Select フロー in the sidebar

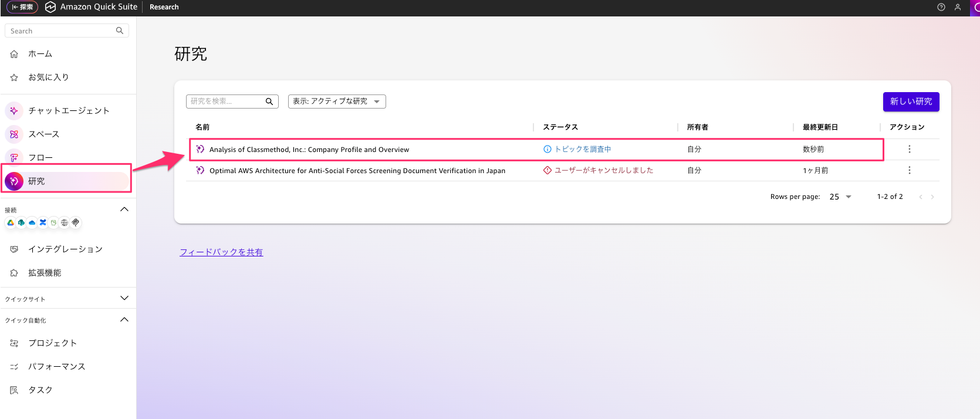point(40,158)
